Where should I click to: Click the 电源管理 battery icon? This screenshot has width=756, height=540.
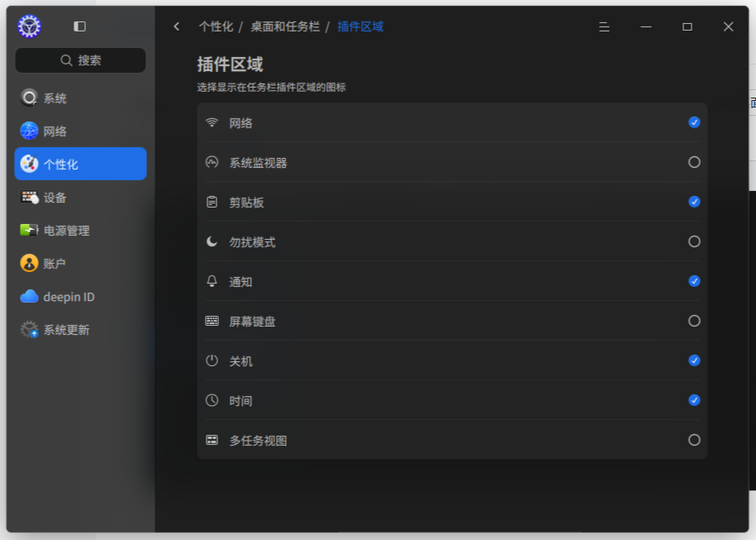[29, 230]
